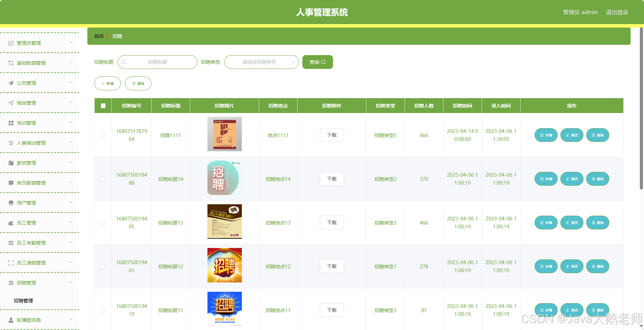Click 退出登录 in the top bar
Viewport: 644px width, 330px height.
pos(617,12)
